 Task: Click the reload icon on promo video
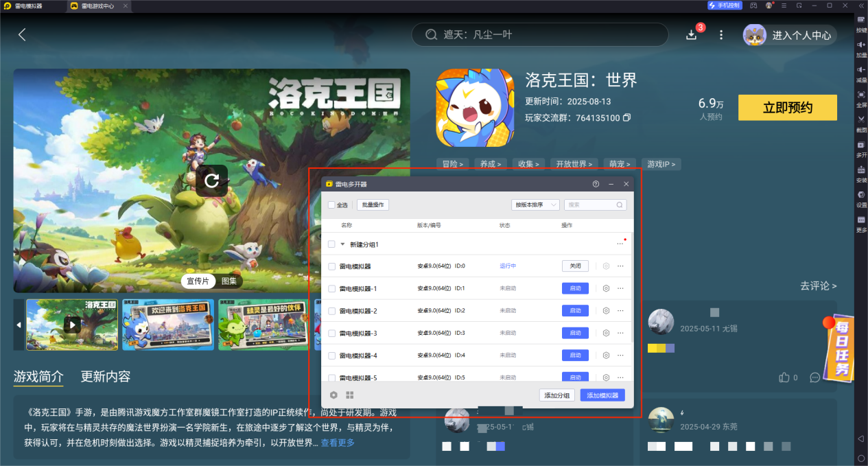(211, 180)
